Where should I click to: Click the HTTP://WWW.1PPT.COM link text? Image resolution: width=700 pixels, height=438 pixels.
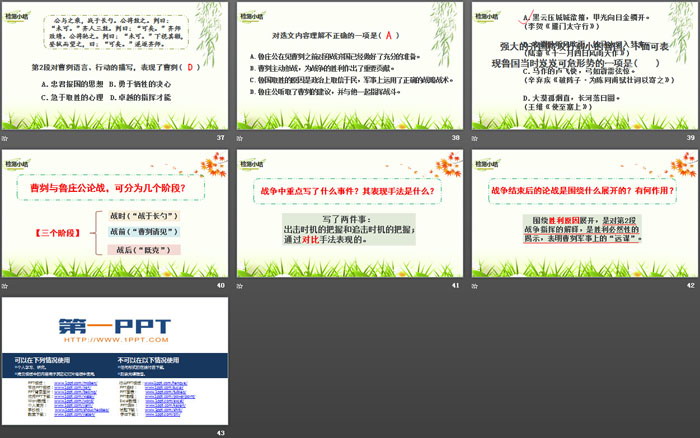[x=113, y=340]
